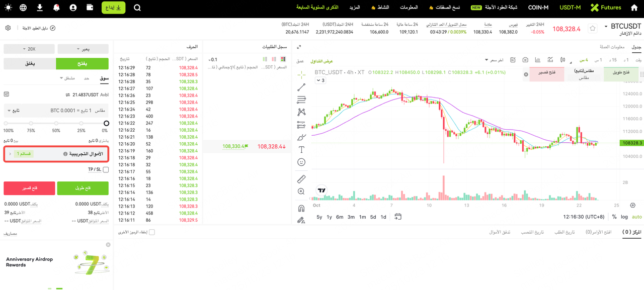Collapse the indicator legend showing 3
The height and width of the screenshot is (290, 644).
click(x=320, y=80)
